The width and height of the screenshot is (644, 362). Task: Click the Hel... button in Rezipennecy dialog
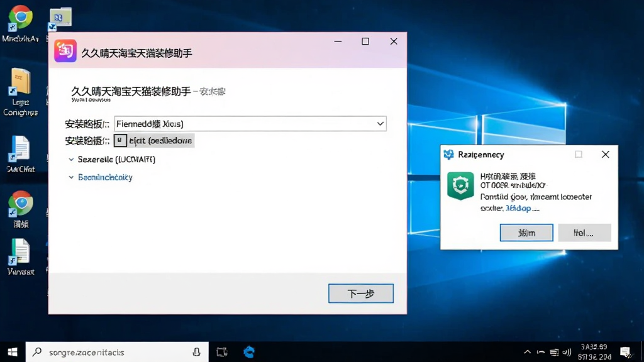pyautogui.click(x=584, y=233)
